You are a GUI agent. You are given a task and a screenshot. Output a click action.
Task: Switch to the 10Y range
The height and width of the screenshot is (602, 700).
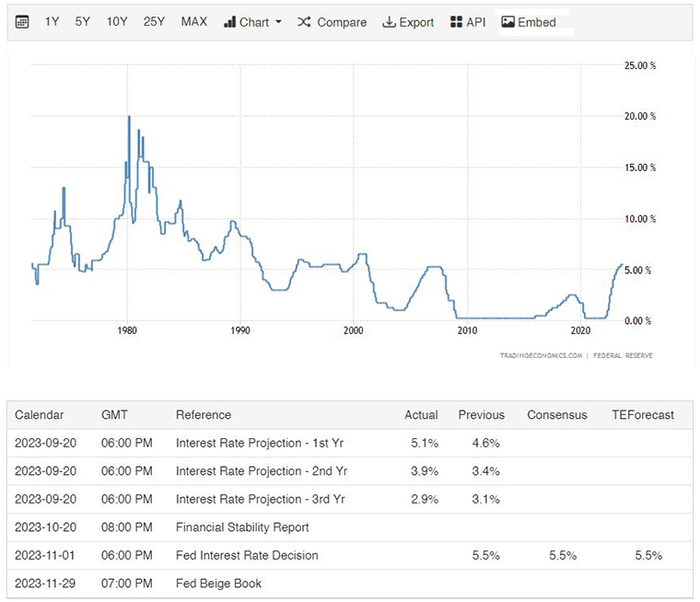click(117, 21)
